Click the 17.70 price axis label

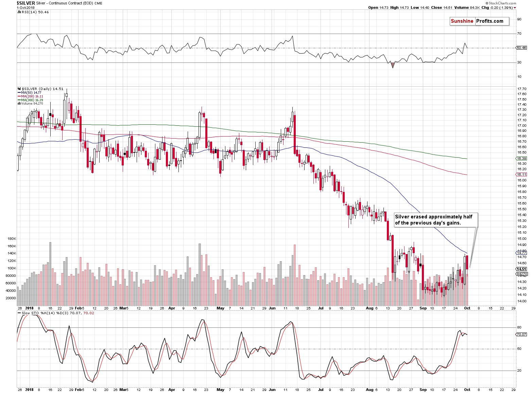(522, 89)
